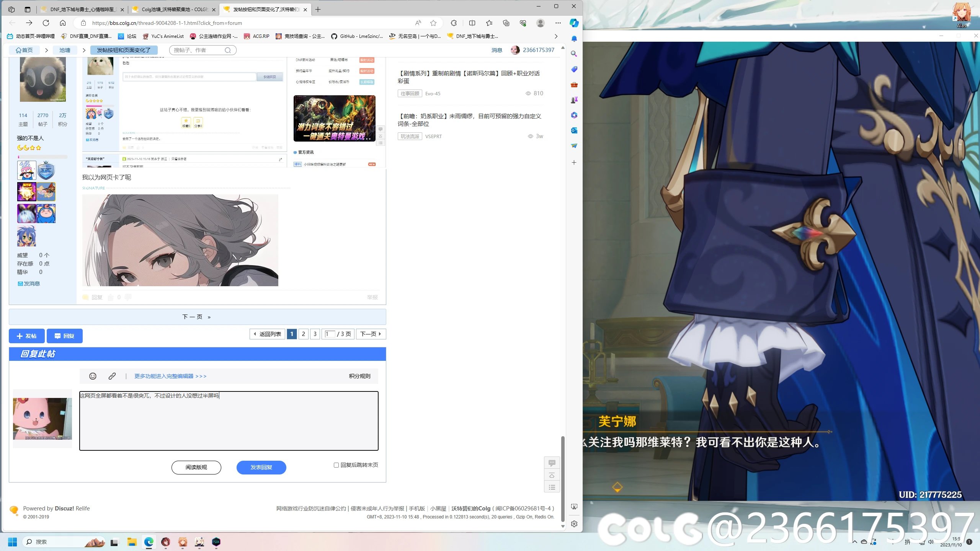The width and height of the screenshot is (980, 551).
Task: Add page to favorites star icon
Action: coord(433,23)
